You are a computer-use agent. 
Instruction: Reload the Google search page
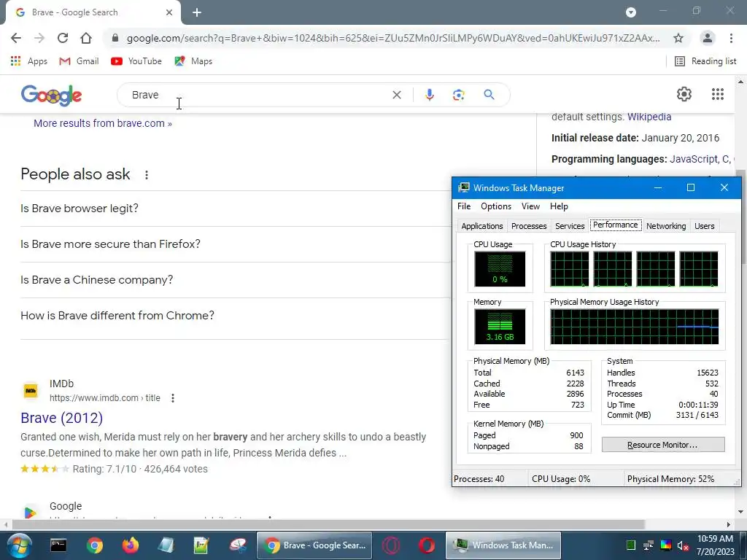click(63, 38)
